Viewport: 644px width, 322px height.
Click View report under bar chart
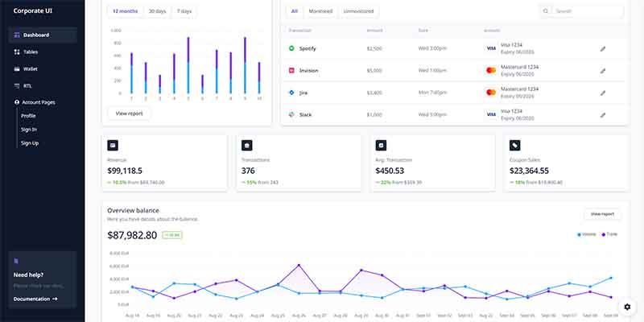[x=129, y=114]
